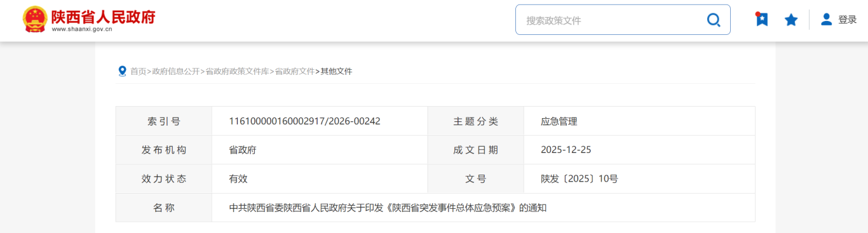Focus the 搜索政策文件 search field
The width and height of the screenshot is (868, 233).
click(x=623, y=20)
